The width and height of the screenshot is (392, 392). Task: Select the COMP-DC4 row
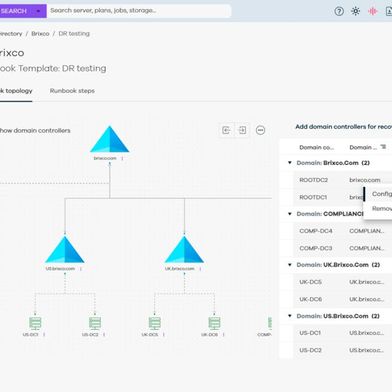pos(342,231)
